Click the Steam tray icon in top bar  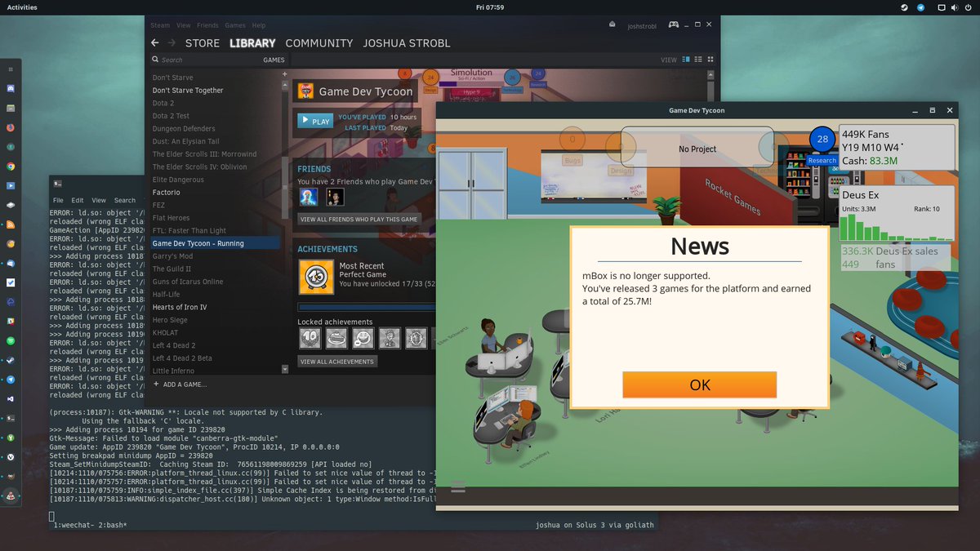(x=904, y=7)
